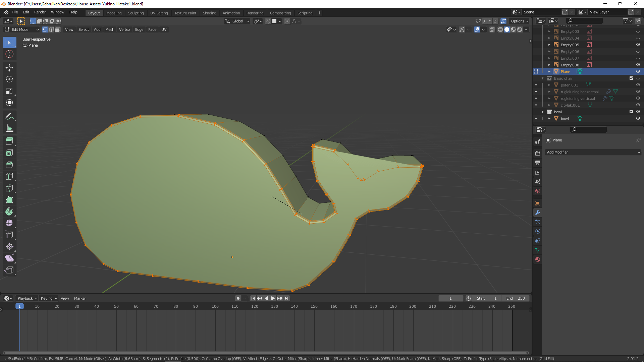
Task: Open the Mesh menu
Action: tap(110, 29)
